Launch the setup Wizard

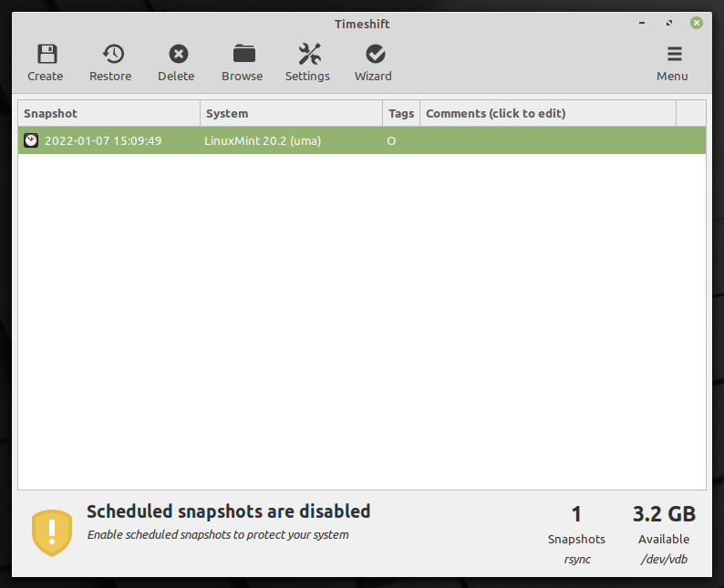pyautogui.click(x=374, y=63)
